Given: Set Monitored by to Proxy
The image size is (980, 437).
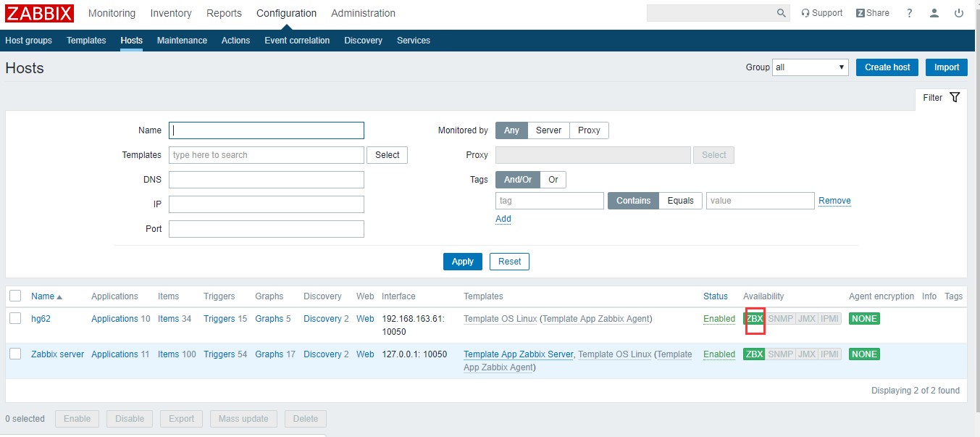Looking at the screenshot, I should (589, 130).
